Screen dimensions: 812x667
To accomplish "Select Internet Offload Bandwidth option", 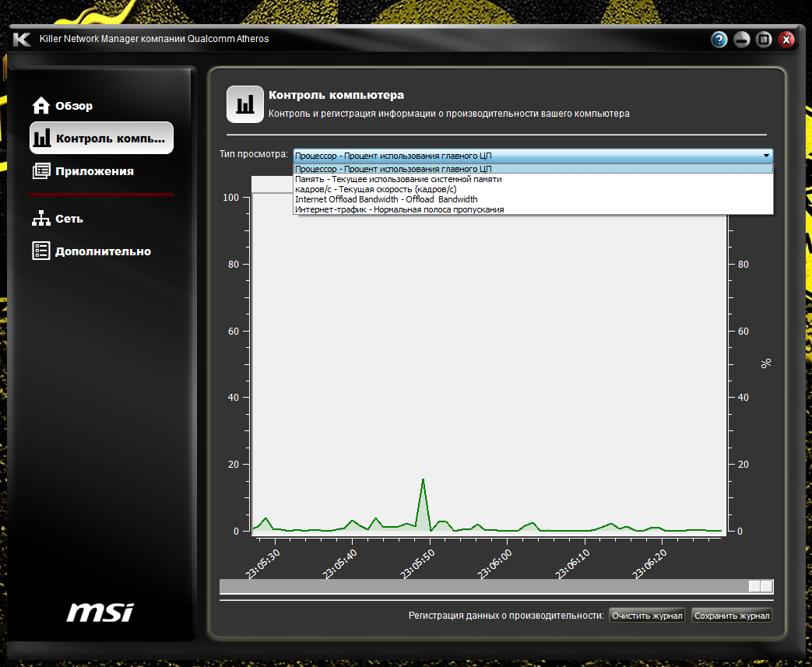I will (x=386, y=199).
